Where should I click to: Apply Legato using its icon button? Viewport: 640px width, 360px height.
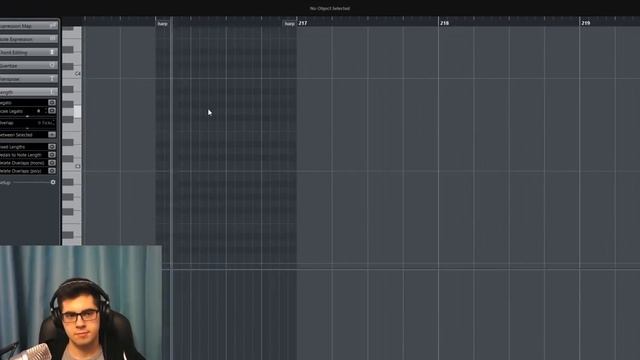pos(52,102)
